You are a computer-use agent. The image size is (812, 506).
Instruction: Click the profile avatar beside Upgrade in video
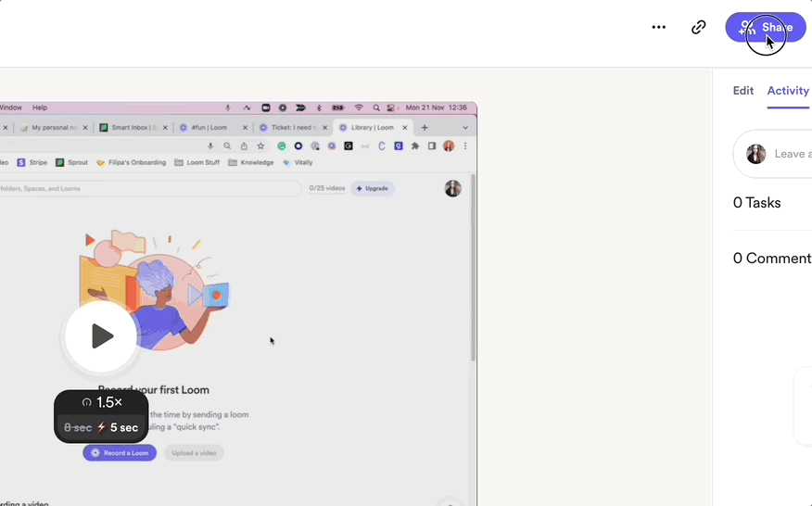coord(452,188)
